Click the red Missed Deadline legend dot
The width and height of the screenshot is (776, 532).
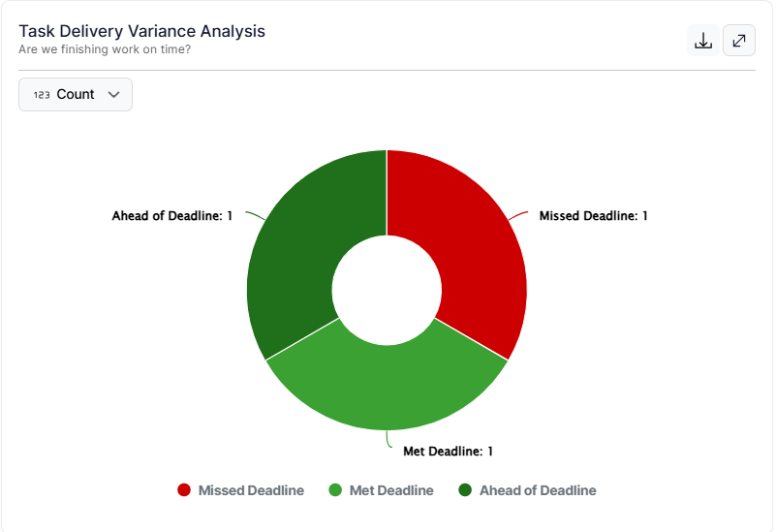184,490
